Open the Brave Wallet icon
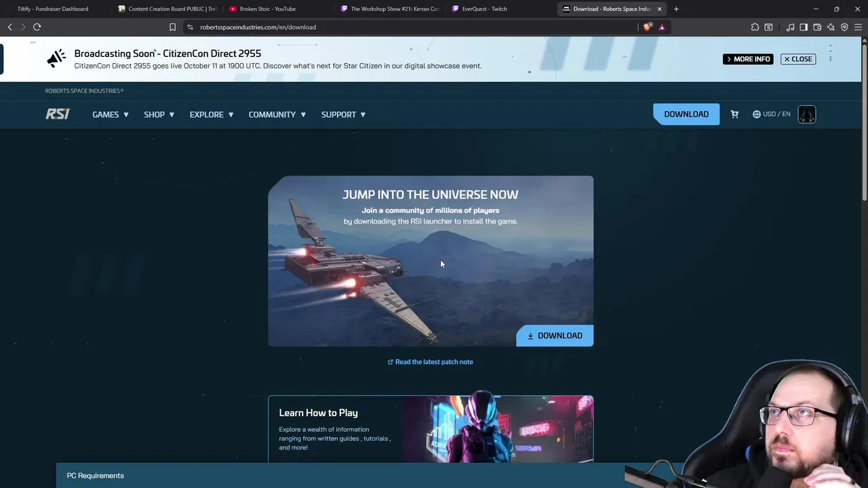This screenshot has height=488, width=868. point(817,27)
